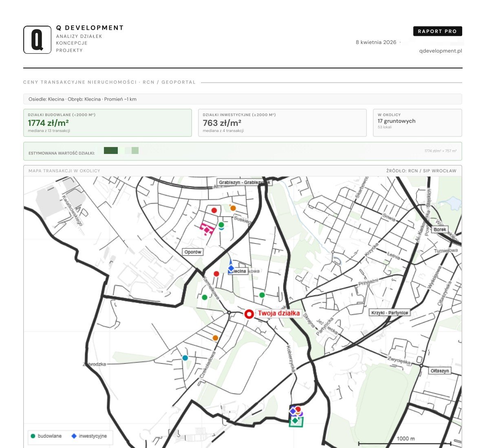This screenshot has height=448, width=485.
Task: Click the Oporów district label
Action: [193, 252]
